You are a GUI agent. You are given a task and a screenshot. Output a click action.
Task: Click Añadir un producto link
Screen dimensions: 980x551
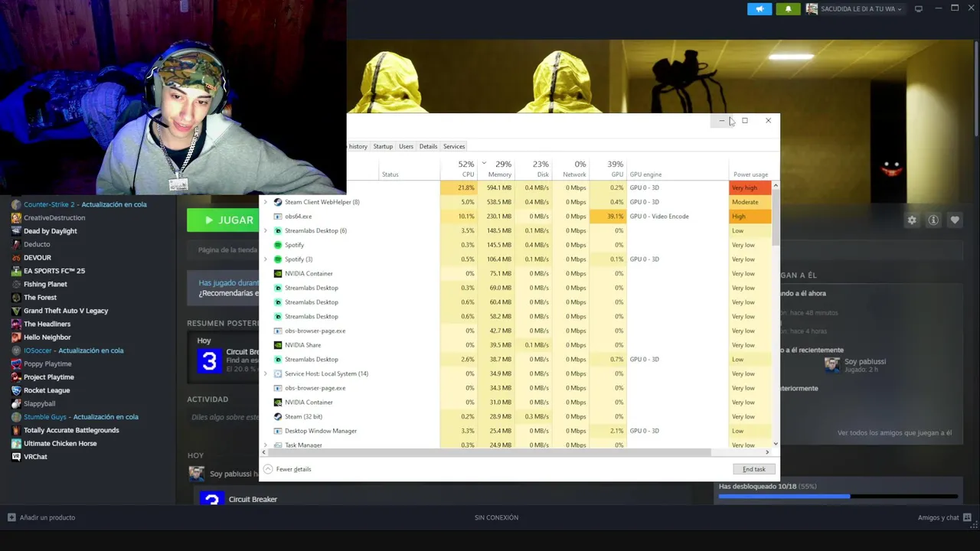coord(47,517)
